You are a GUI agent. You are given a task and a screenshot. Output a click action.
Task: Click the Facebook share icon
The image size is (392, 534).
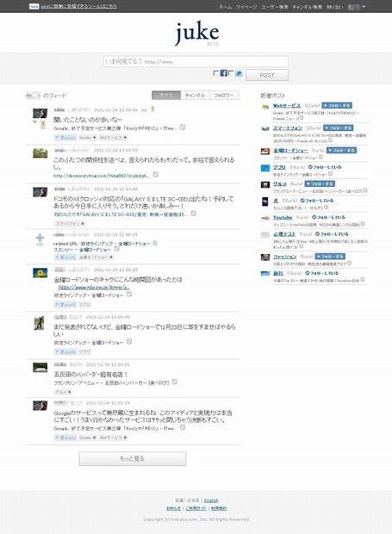223,73
